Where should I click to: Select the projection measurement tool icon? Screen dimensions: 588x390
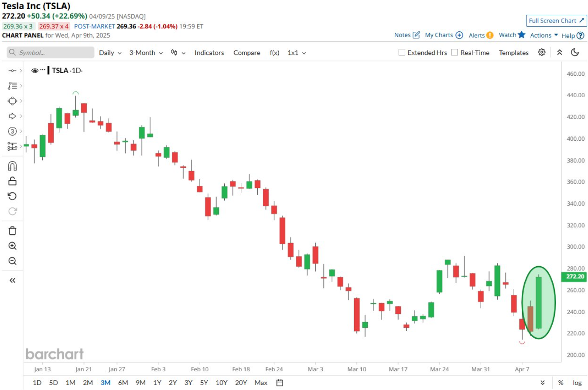pyautogui.click(x=12, y=147)
